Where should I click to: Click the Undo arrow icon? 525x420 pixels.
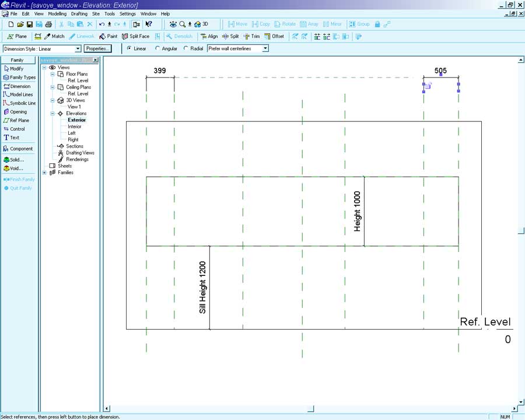click(x=101, y=24)
